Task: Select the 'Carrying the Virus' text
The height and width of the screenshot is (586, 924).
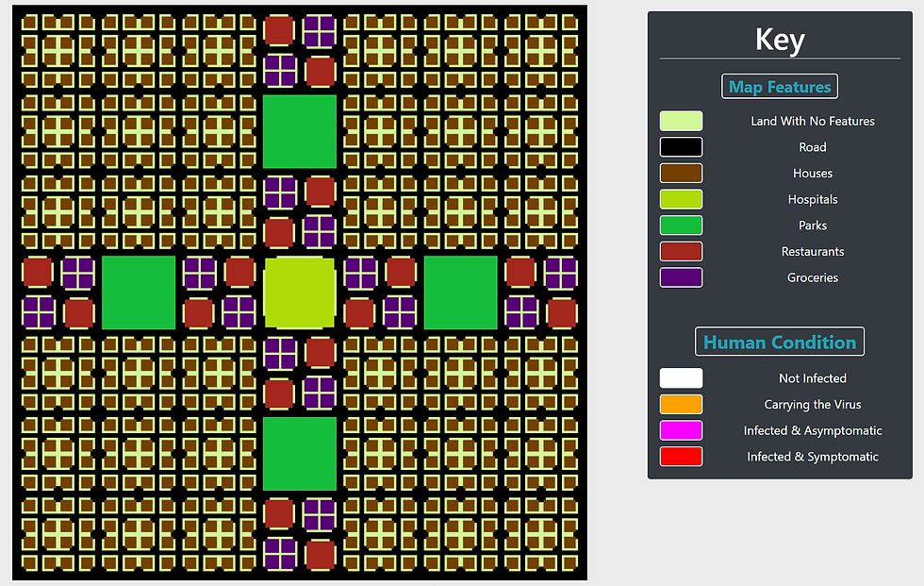Action: [813, 405]
